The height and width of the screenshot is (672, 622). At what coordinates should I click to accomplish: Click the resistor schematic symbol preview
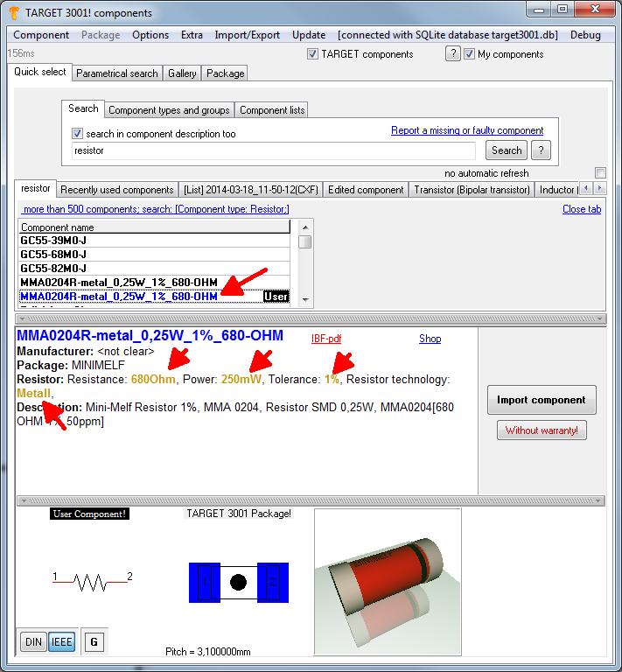click(x=92, y=578)
